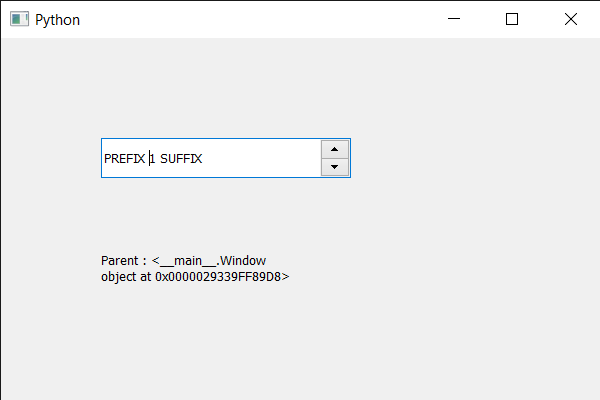The width and height of the screenshot is (600, 400).
Task: Click the "Python" title text
Action: 57,20
